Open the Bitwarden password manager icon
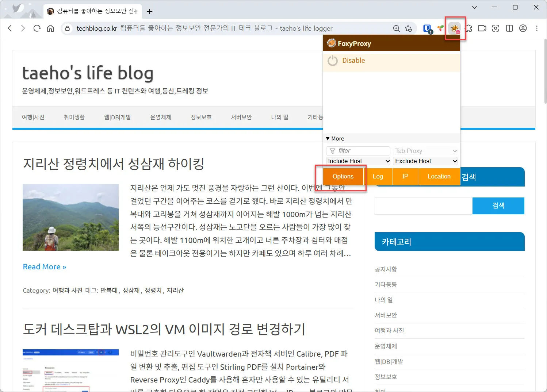The width and height of the screenshot is (547, 392). 427,28
